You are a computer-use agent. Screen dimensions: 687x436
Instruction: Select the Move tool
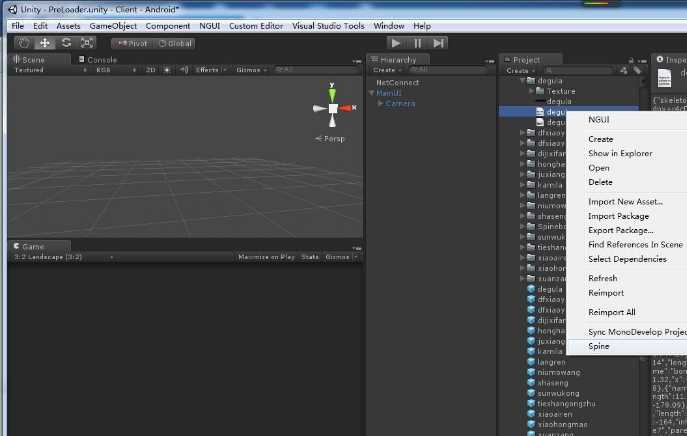coord(45,43)
